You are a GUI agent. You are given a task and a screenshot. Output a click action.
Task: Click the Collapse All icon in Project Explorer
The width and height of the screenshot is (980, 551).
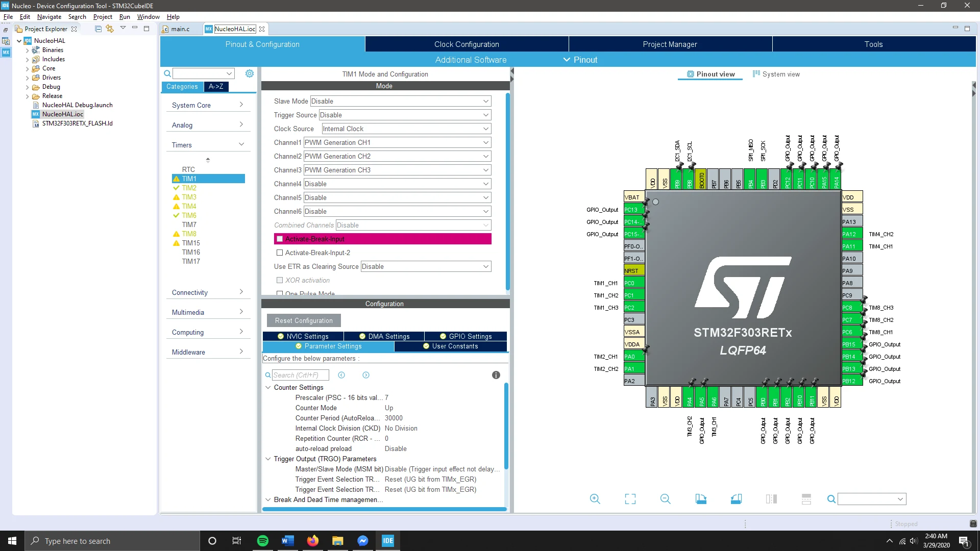pos(98,29)
